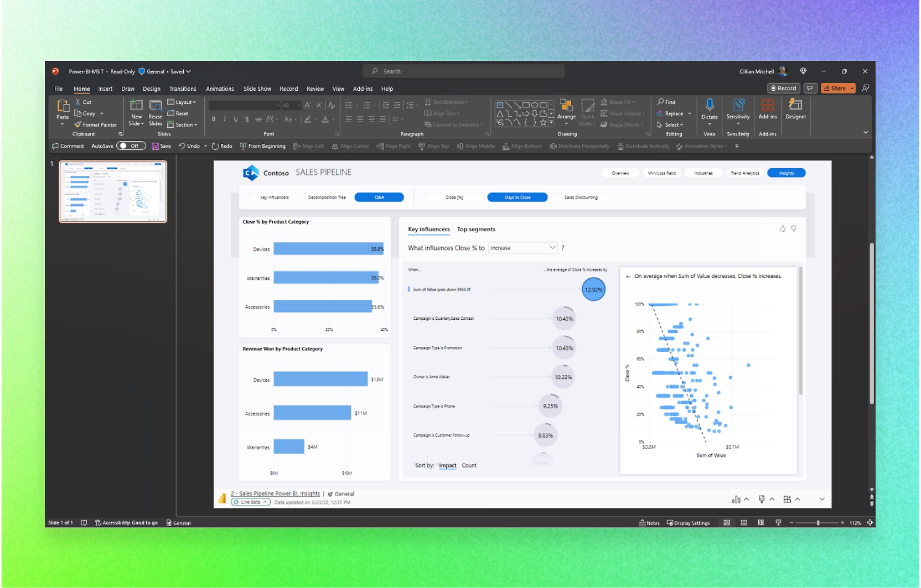Select the Days to Close pill
Viewport: 921px width, 588px height.
click(518, 197)
